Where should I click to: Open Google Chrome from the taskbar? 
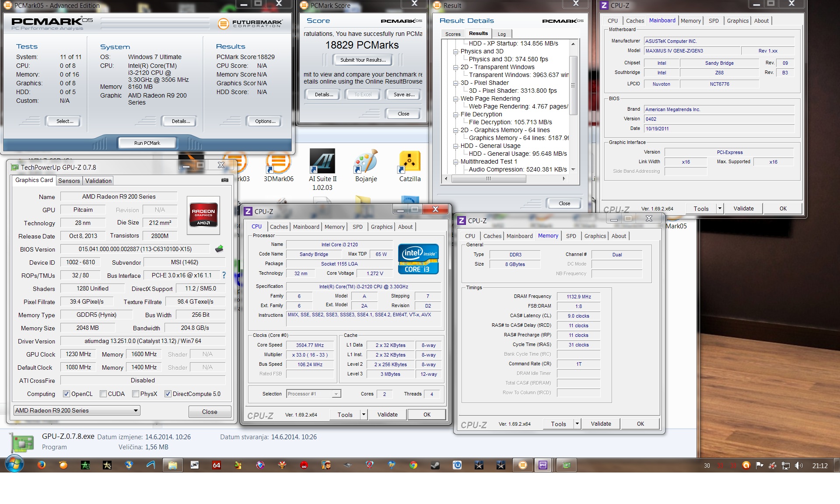413,465
